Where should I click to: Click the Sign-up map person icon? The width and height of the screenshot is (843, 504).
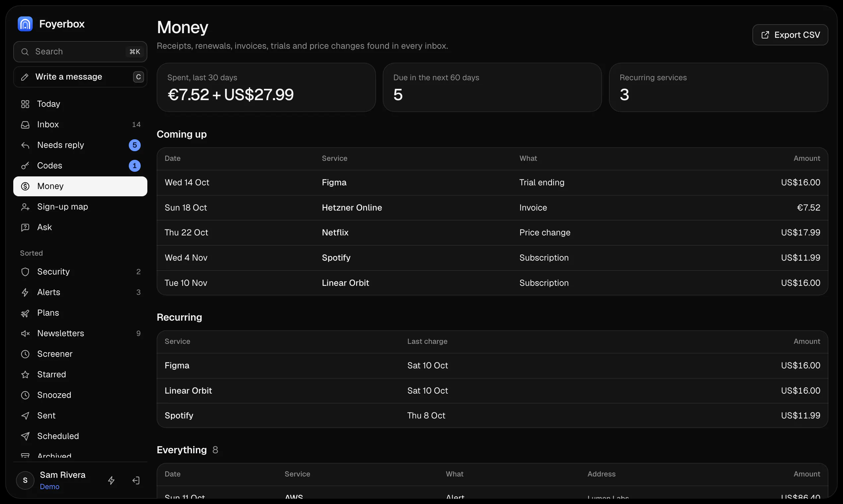coord(25,207)
